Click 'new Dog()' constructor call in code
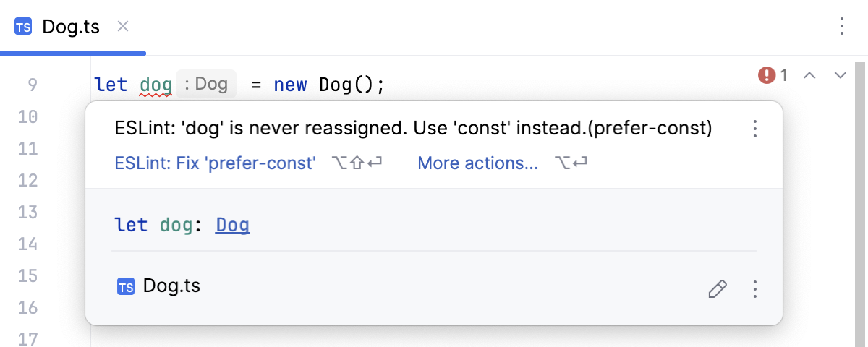This screenshot has width=868, height=347. (x=329, y=85)
